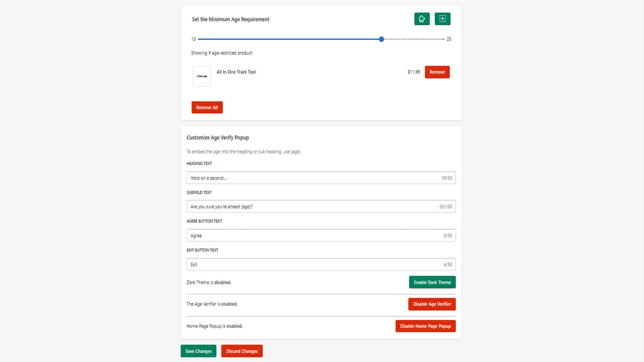Click the Remove All button
Viewport: 644px width, 362px height.
tap(207, 107)
